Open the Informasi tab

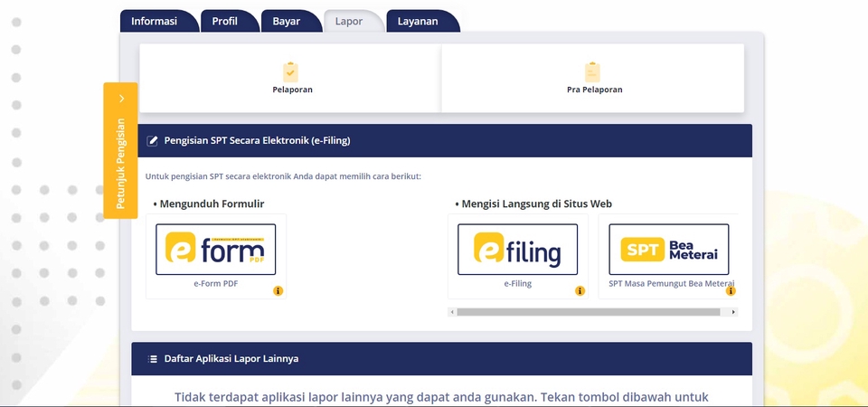[x=158, y=21]
